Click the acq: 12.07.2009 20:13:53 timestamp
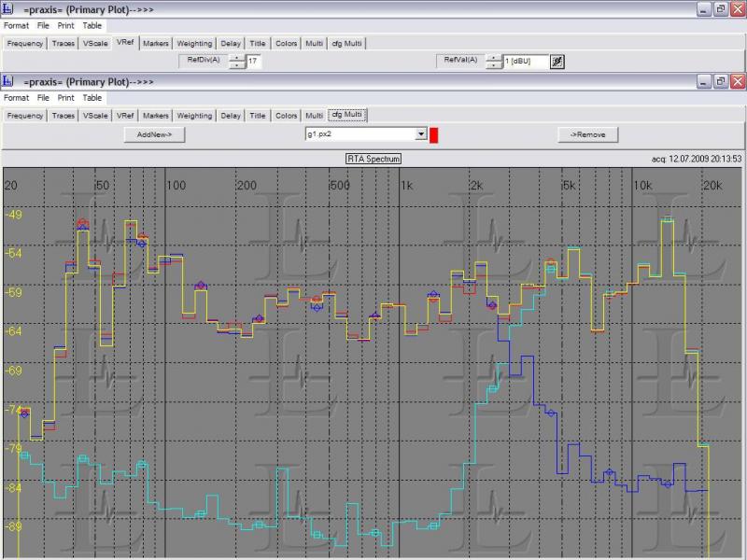The image size is (747, 560). [697, 159]
